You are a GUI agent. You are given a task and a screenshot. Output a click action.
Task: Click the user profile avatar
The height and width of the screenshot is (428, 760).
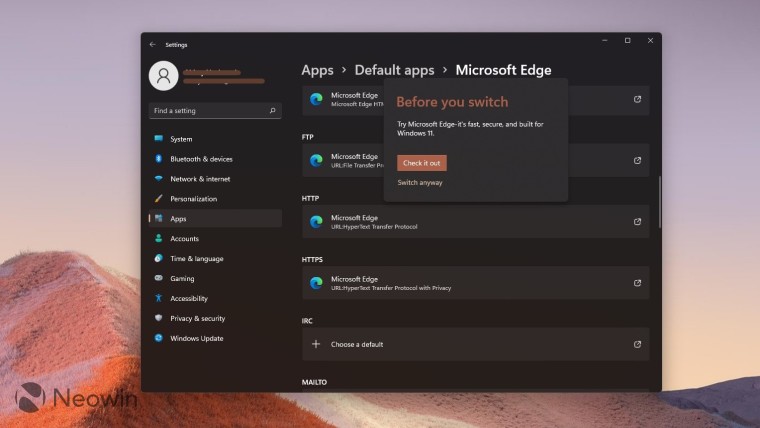click(x=163, y=76)
